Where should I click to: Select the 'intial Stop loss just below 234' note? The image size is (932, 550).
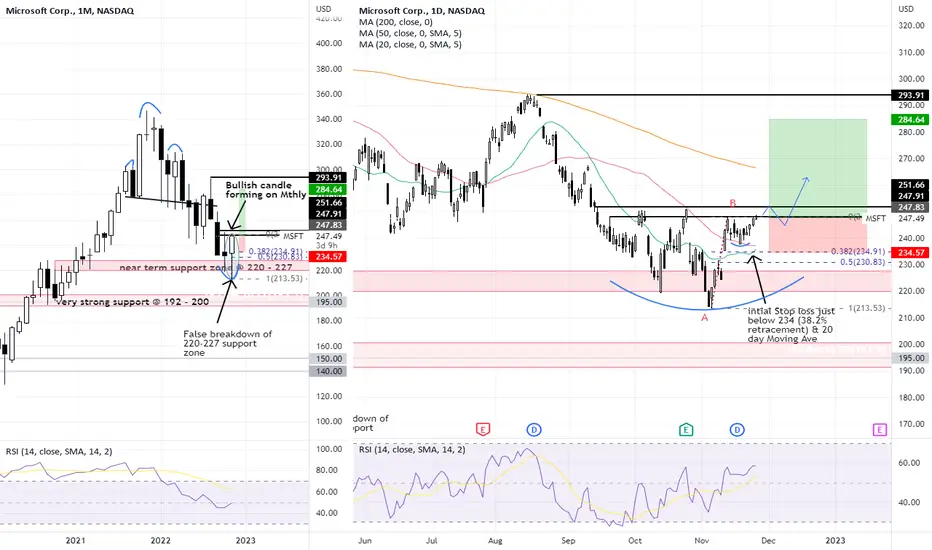coord(791,325)
